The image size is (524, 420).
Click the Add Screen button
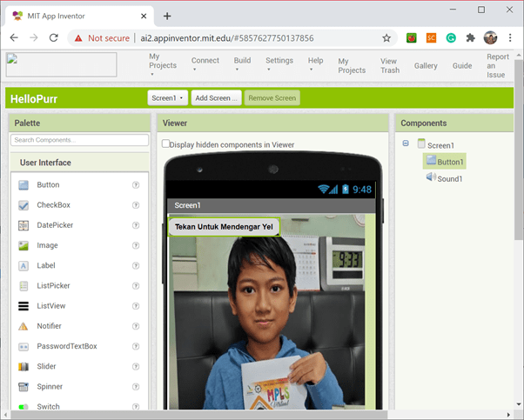pos(216,98)
